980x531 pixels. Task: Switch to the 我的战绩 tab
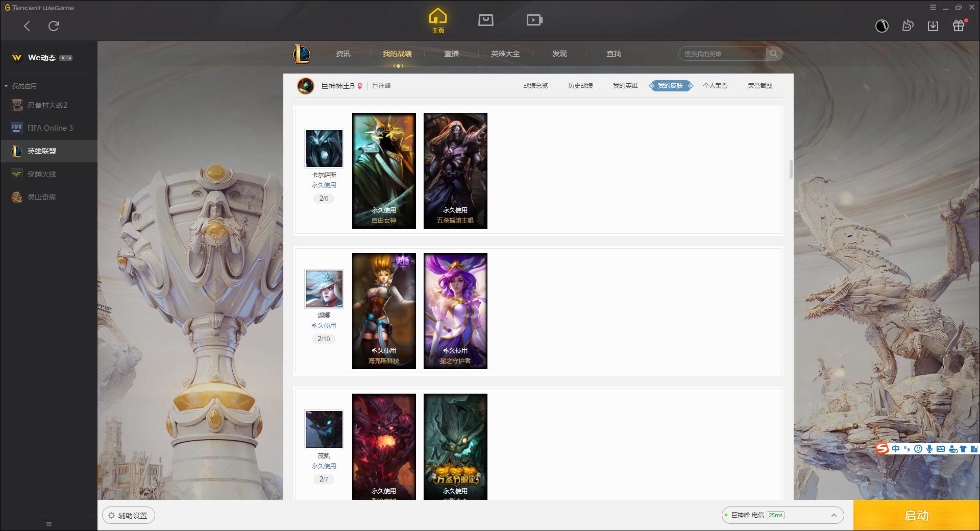[397, 54]
